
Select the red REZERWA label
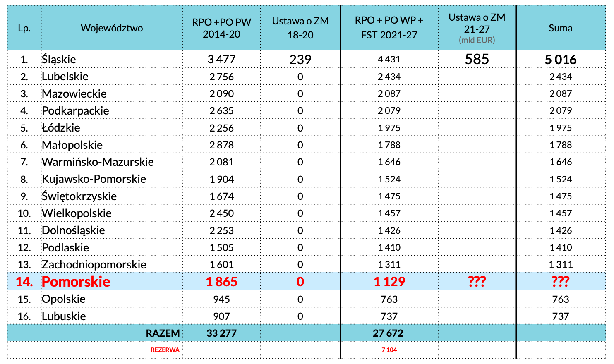[165, 350]
